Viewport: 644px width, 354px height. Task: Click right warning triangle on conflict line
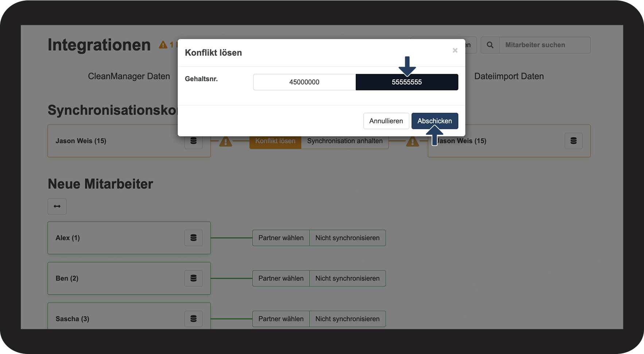tap(413, 141)
